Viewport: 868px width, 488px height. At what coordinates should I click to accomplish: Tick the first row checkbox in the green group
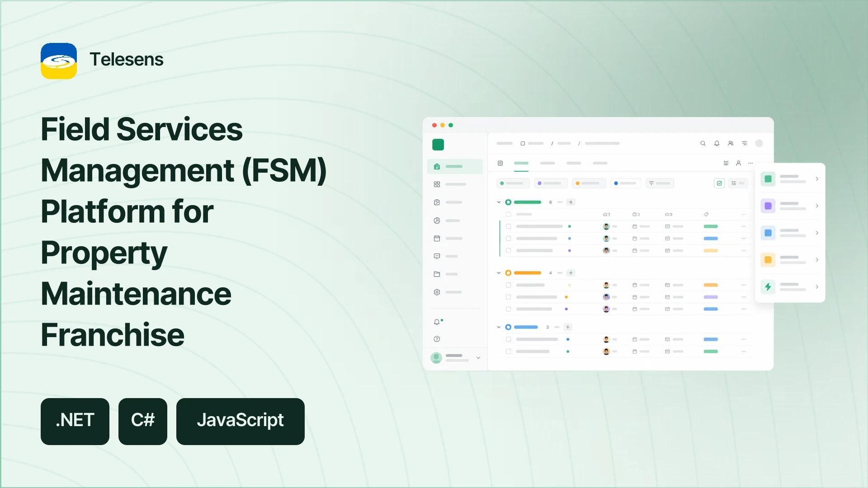(x=508, y=226)
